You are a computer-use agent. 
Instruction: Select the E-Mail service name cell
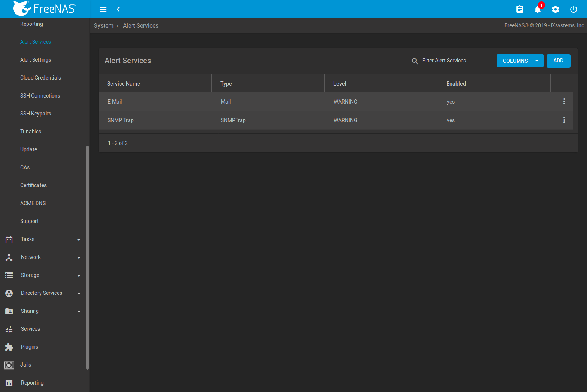[x=115, y=102]
